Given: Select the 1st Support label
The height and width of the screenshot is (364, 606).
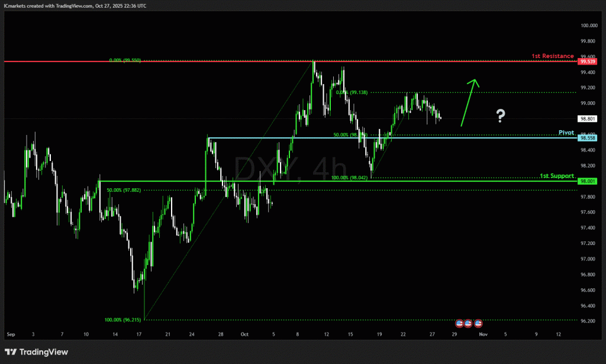Looking at the screenshot, I should [556, 176].
